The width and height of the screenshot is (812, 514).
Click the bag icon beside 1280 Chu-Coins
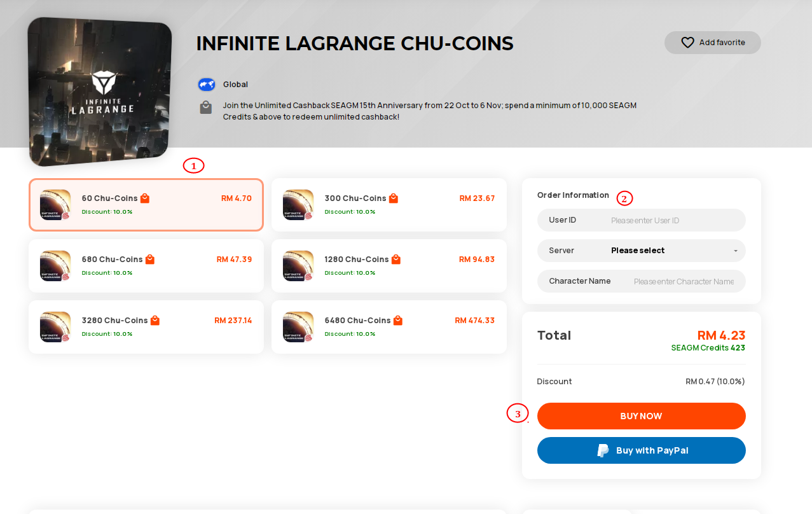pyautogui.click(x=396, y=260)
